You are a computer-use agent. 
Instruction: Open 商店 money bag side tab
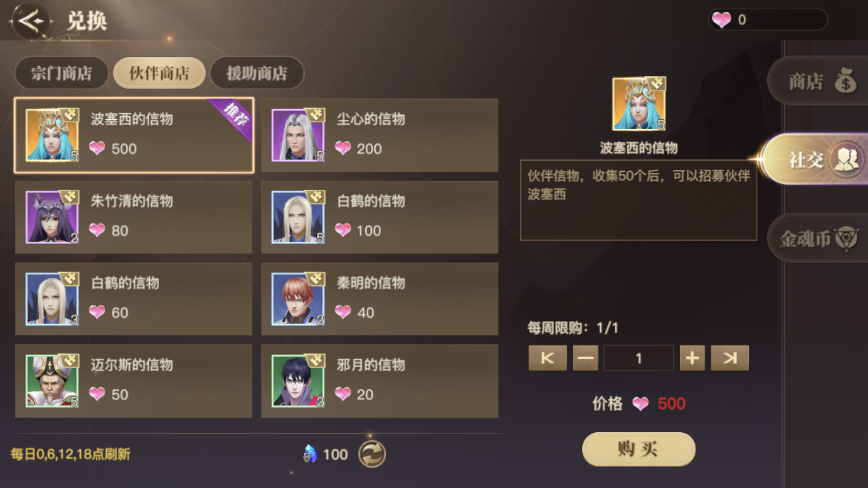click(818, 81)
